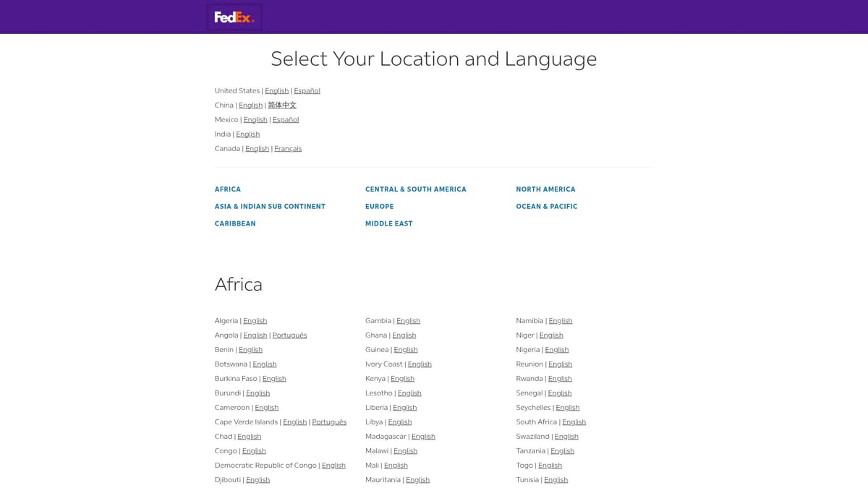Go to NORTH AMERICA section
The width and height of the screenshot is (868, 488).
[545, 189]
